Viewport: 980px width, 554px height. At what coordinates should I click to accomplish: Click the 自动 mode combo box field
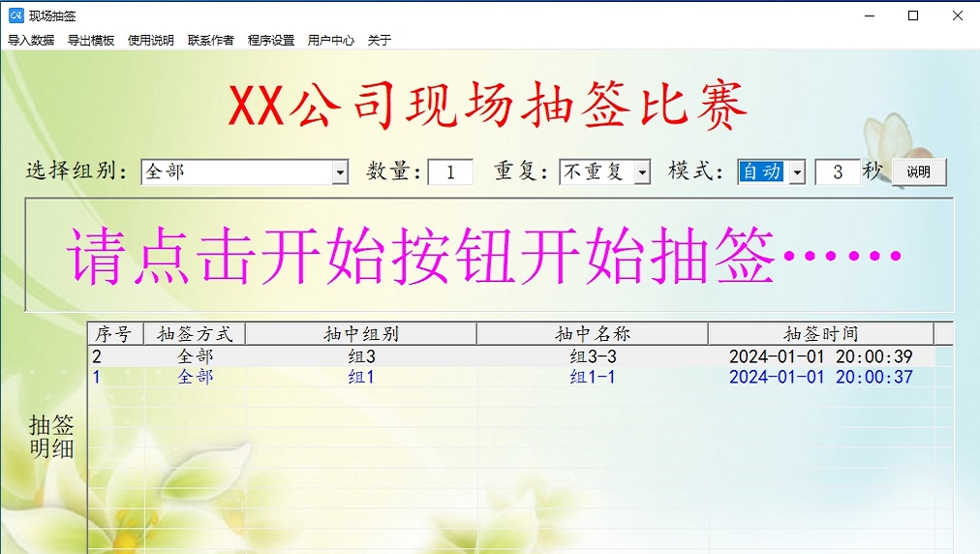(771, 172)
